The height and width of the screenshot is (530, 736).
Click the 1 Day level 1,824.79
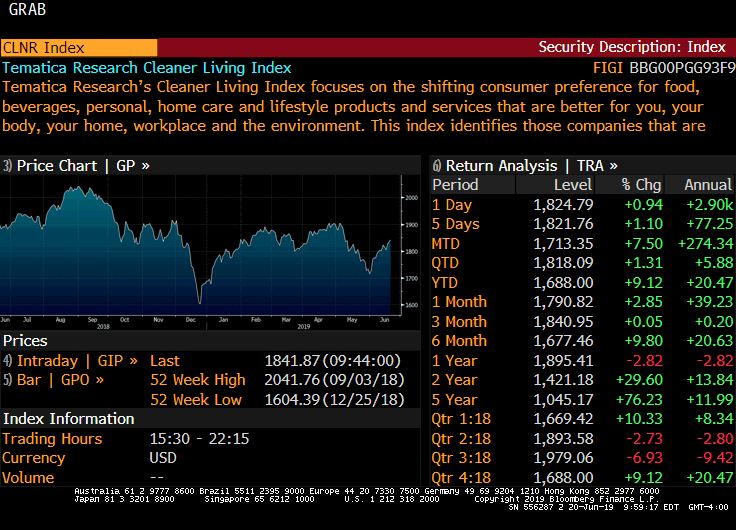click(x=563, y=205)
